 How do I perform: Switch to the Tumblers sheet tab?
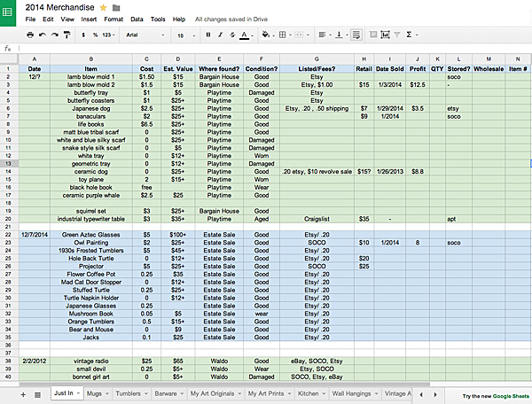(x=128, y=393)
